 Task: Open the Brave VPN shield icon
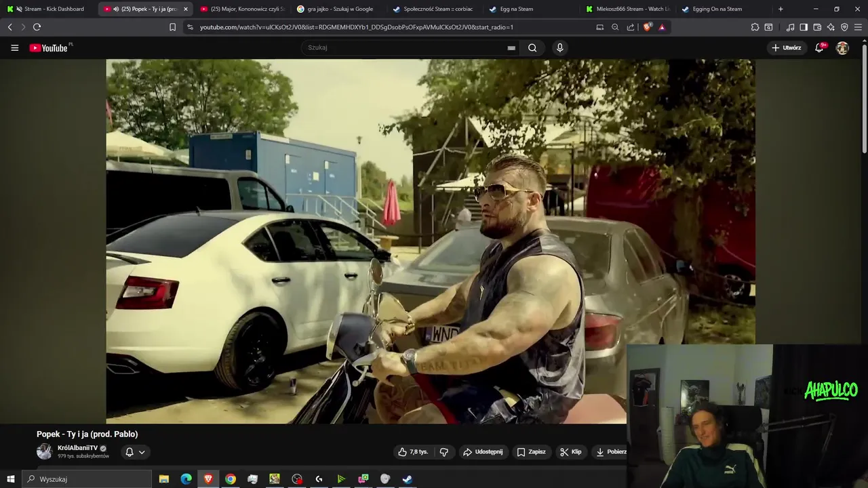pyautogui.click(x=844, y=27)
